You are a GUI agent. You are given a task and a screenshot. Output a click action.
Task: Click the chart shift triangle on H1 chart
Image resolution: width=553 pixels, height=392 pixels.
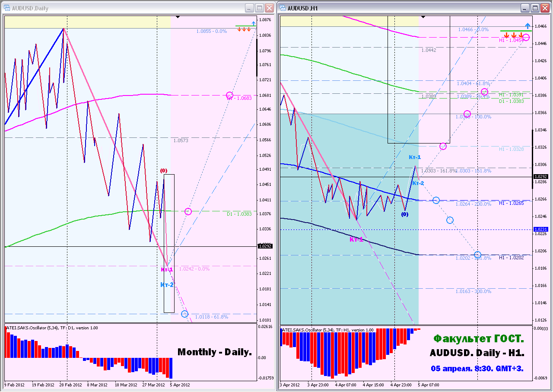tap(423, 17)
